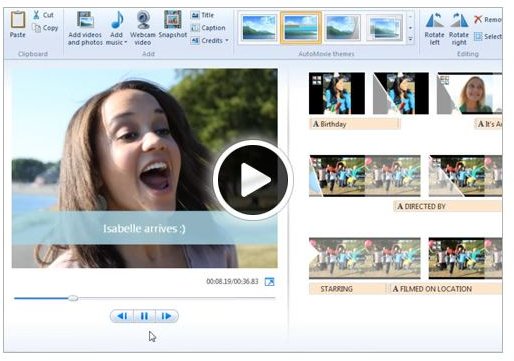Click the large play overlay button
Image resolution: width=514 pixels, height=361 pixels.
(x=253, y=179)
